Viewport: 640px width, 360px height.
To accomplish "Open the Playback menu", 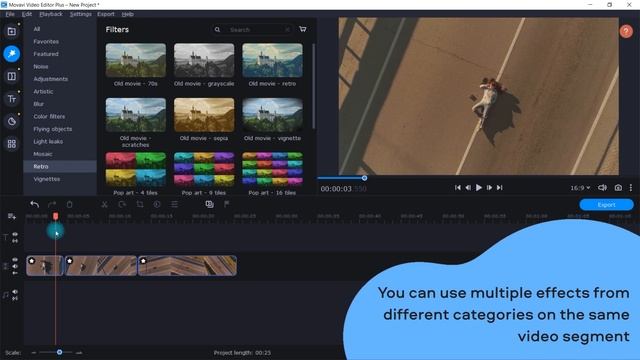I will [51, 14].
